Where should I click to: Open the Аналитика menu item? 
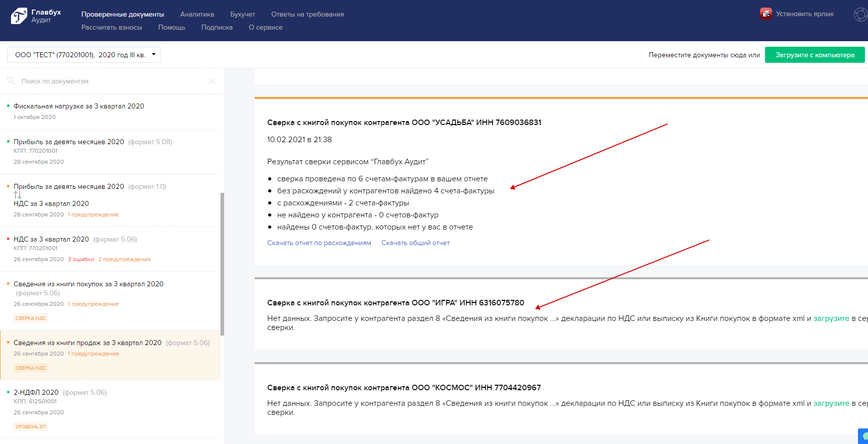click(x=197, y=14)
